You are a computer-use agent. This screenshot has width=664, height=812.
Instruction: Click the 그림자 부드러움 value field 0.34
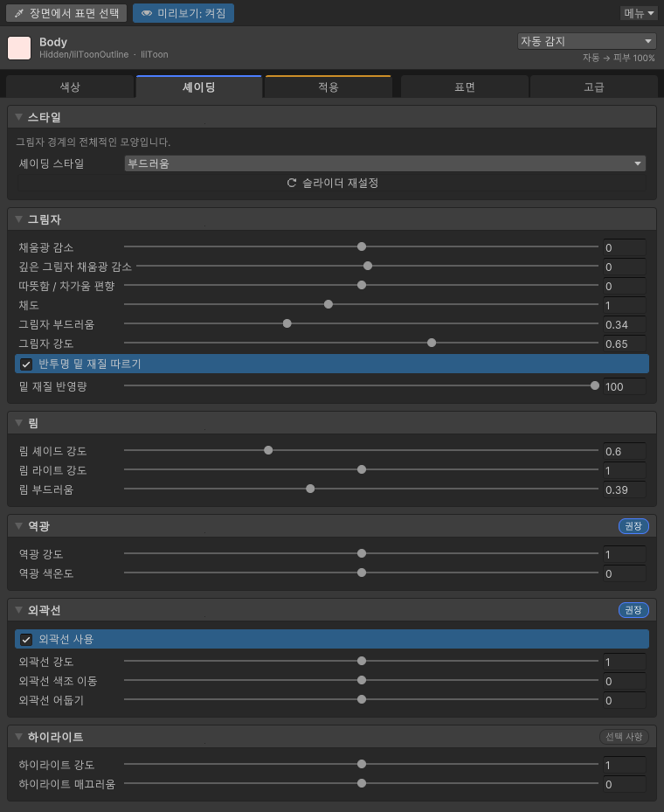click(625, 324)
